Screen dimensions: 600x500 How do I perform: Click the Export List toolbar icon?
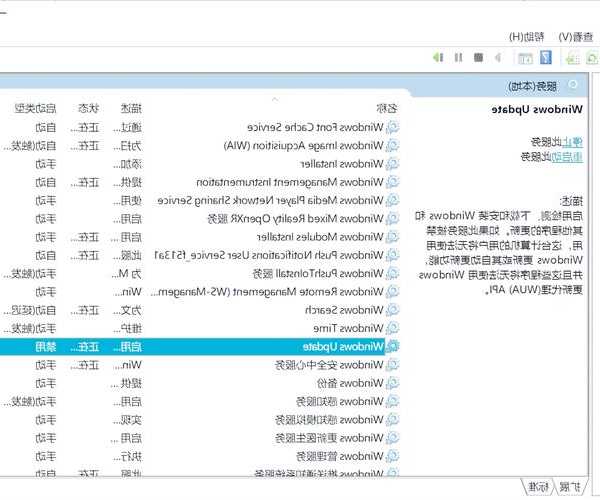(570, 58)
